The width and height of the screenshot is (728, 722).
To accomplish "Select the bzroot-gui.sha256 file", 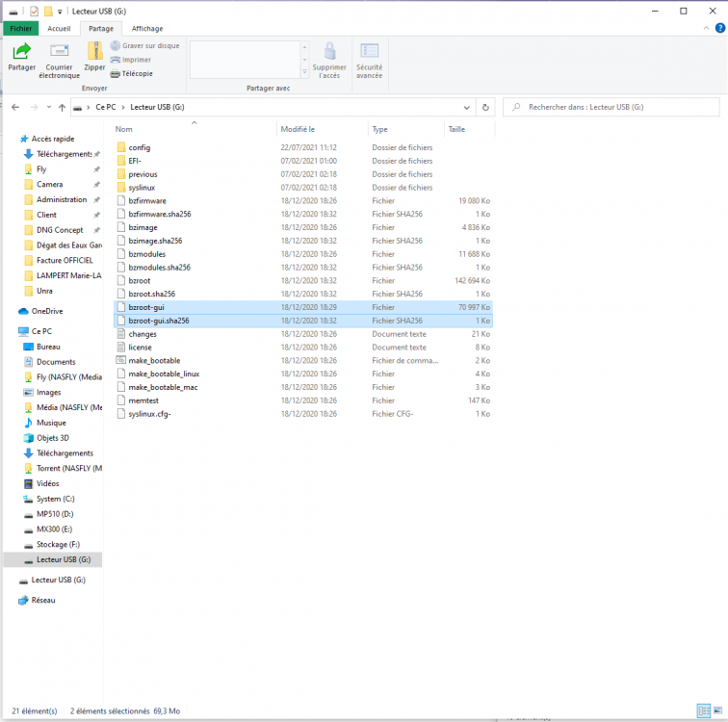I will [x=303, y=321].
